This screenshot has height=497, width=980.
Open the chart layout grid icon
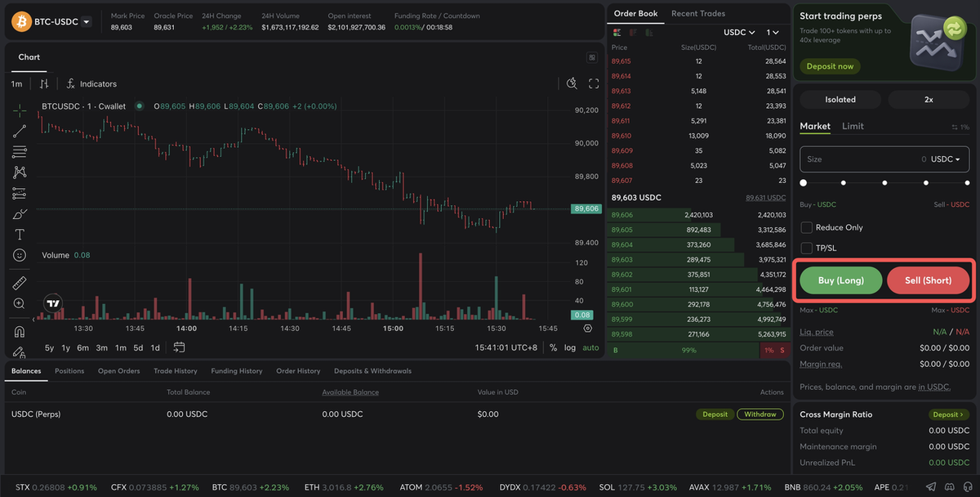pos(592,57)
